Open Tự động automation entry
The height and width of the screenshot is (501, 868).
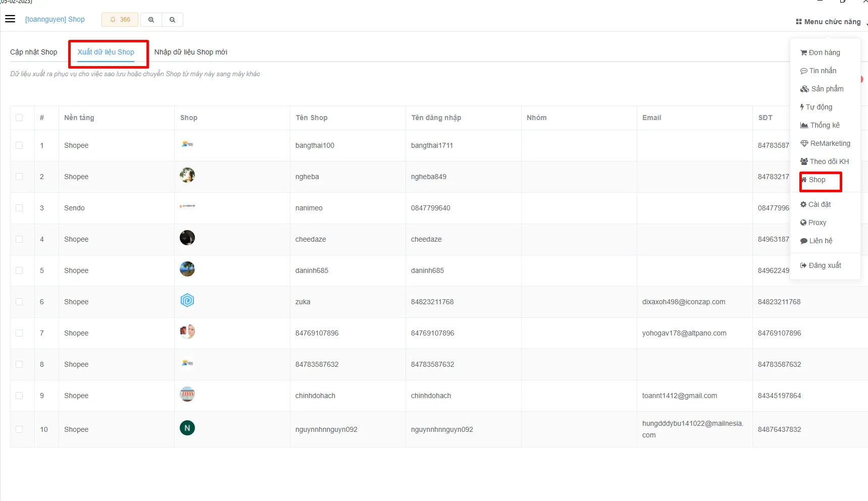coord(816,107)
